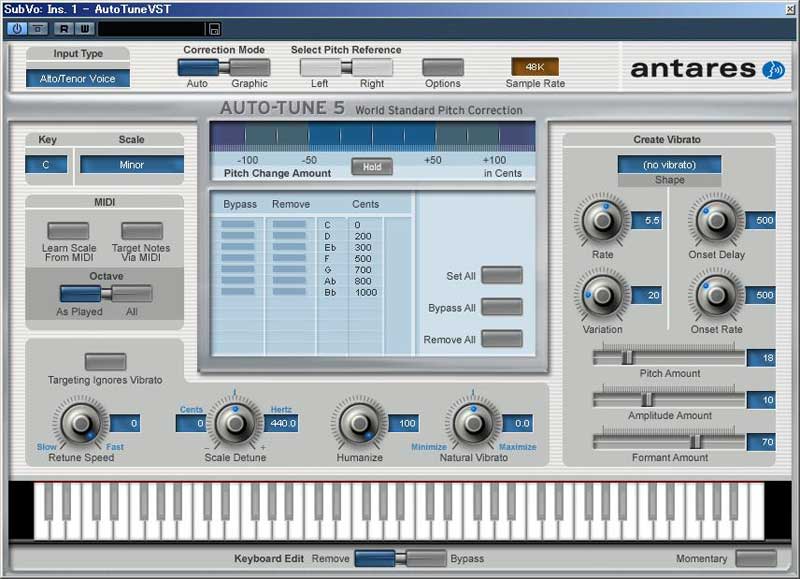The image size is (800, 579).
Task: Click the Natural Vibrato knob
Action: click(x=473, y=423)
